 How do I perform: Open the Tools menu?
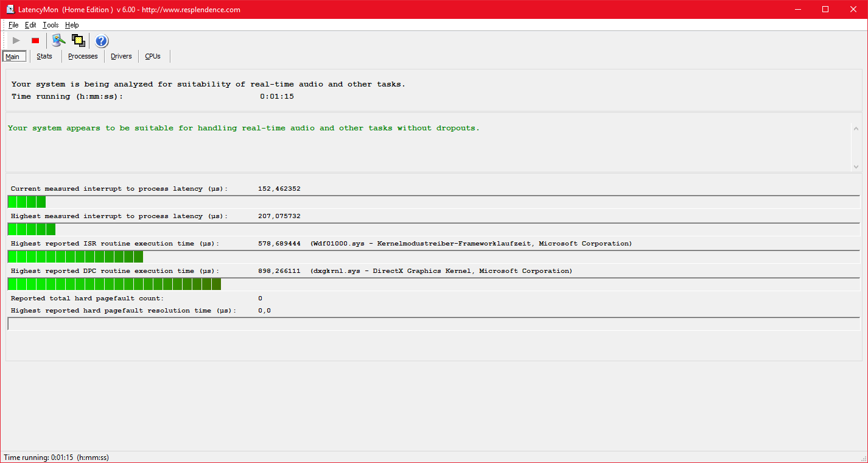tap(51, 25)
